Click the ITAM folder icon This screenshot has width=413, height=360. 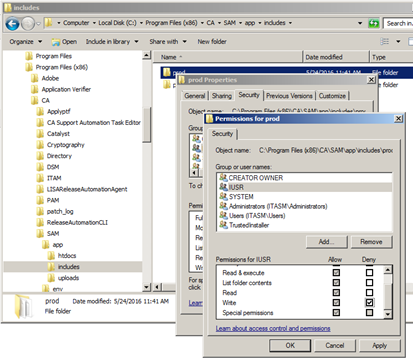coord(40,178)
